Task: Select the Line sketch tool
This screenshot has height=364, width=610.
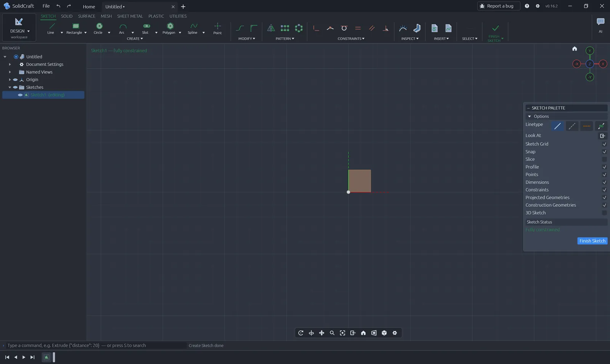Action: (51, 28)
